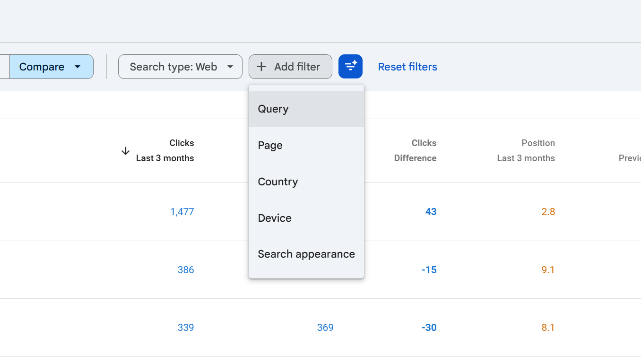
Task: Click the 1,477 clicks value
Action: click(182, 212)
